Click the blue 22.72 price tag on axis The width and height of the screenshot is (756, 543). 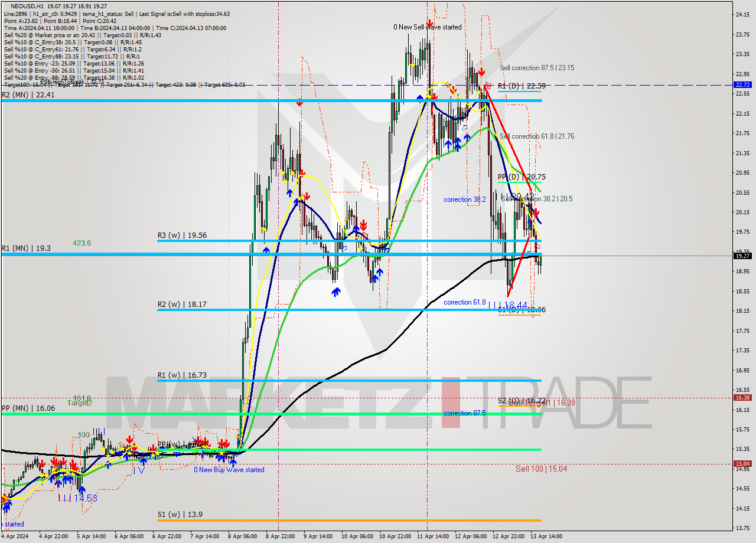click(742, 84)
